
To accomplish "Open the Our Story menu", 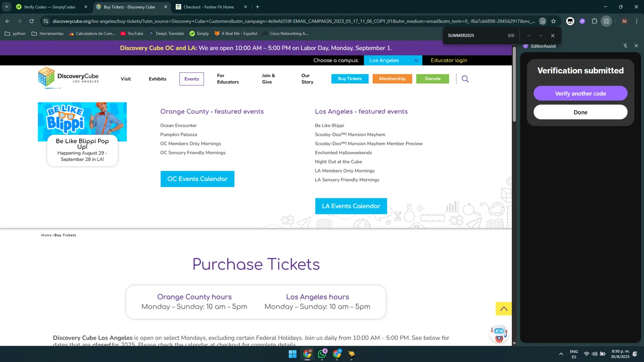I will 307,79.
